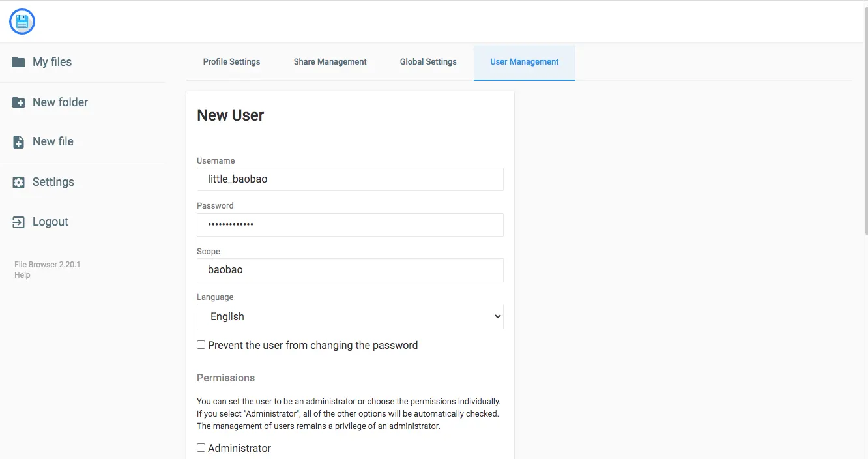Open My files in sidebar

coord(52,62)
